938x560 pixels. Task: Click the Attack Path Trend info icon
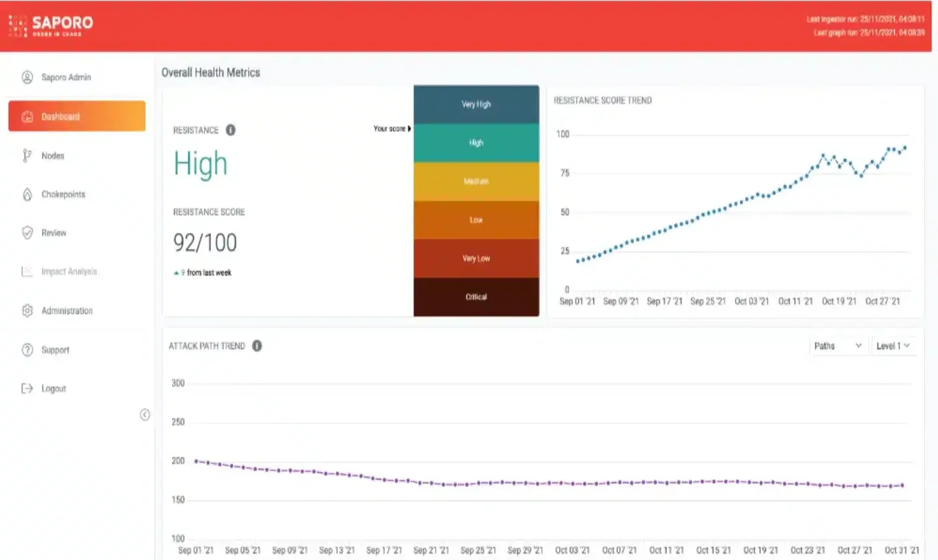tap(257, 346)
